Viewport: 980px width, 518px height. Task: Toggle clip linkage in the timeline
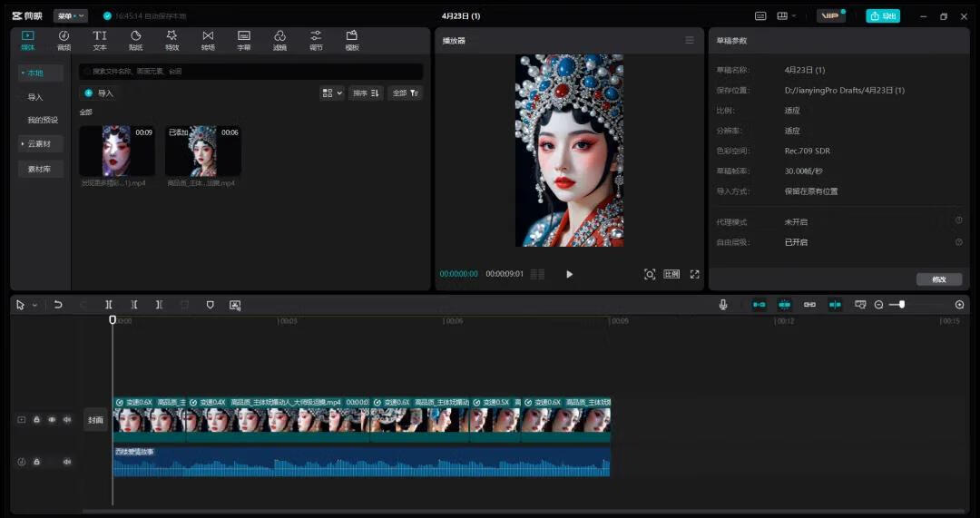coord(810,304)
